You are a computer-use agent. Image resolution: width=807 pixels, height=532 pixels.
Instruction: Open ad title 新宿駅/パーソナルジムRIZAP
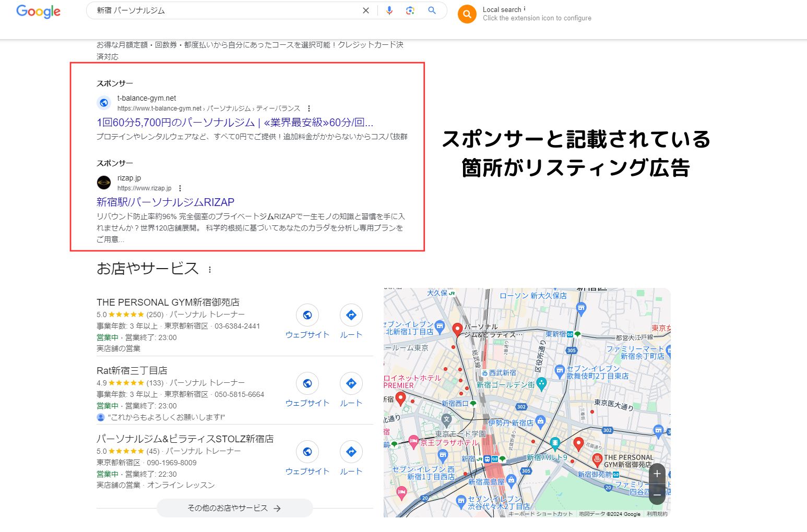[x=165, y=202]
